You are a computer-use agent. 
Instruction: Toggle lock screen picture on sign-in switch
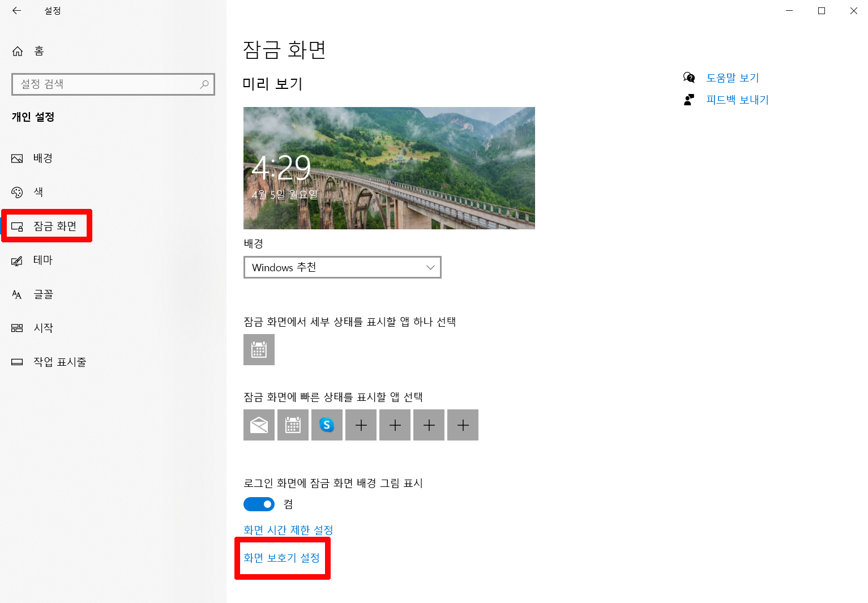coord(259,504)
